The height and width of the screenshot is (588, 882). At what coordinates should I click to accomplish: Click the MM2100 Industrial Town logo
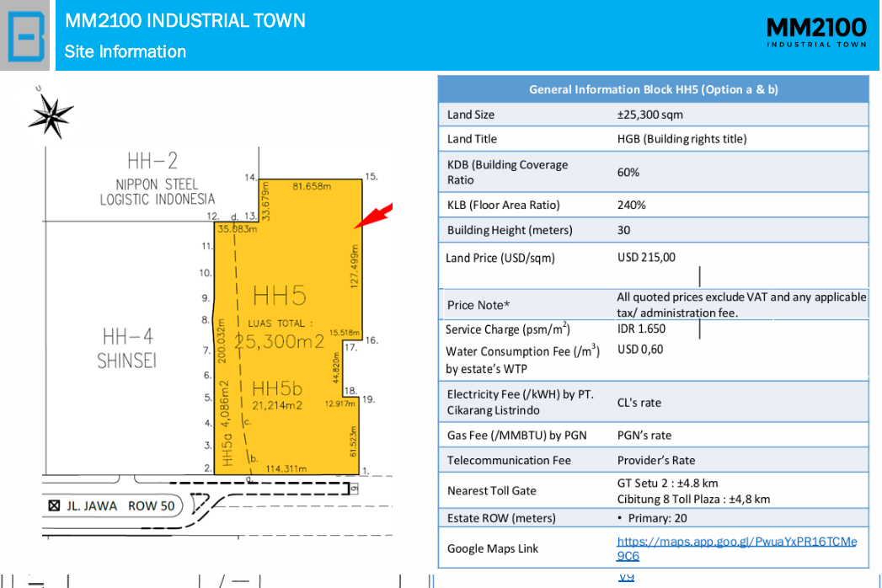pyautogui.click(x=816, y=33)
